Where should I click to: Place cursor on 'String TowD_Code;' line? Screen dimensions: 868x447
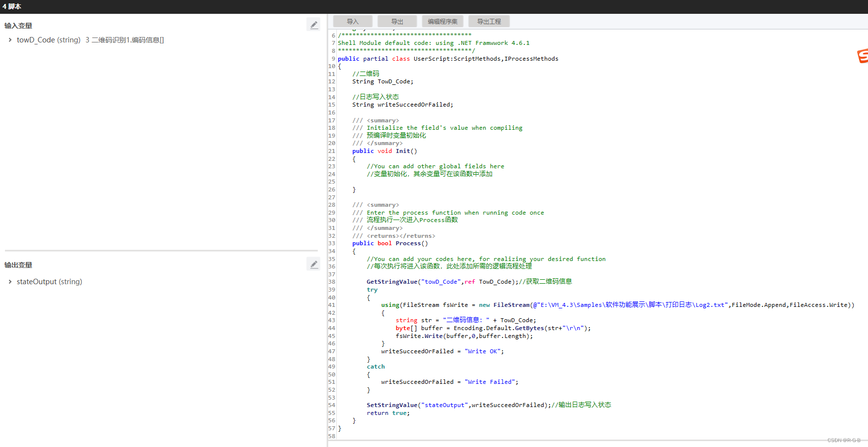coord(383,81)
